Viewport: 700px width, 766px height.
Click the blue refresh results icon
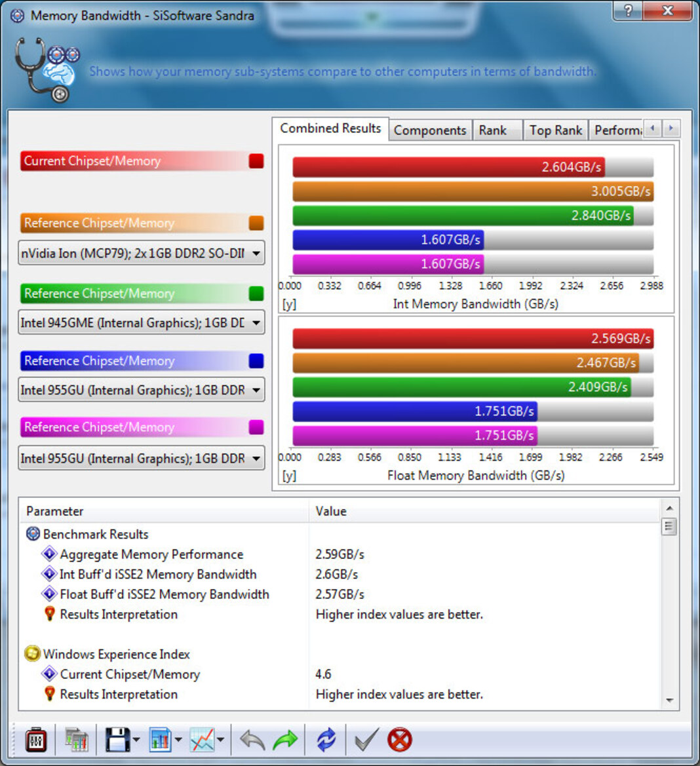pos(326,740)
